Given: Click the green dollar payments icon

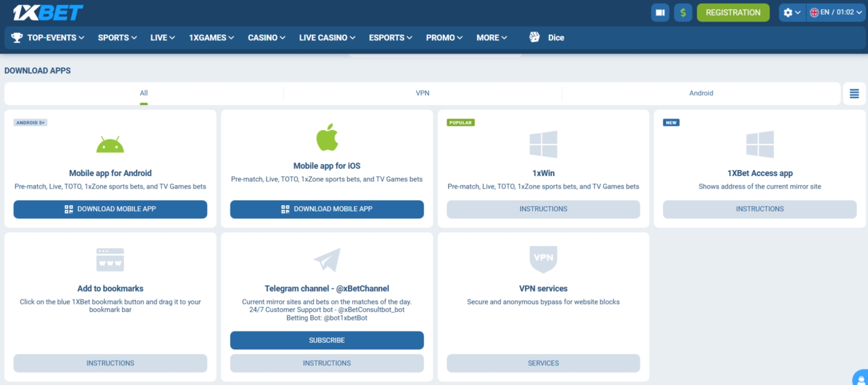Looking at the screenshot, I should point(683,13).
